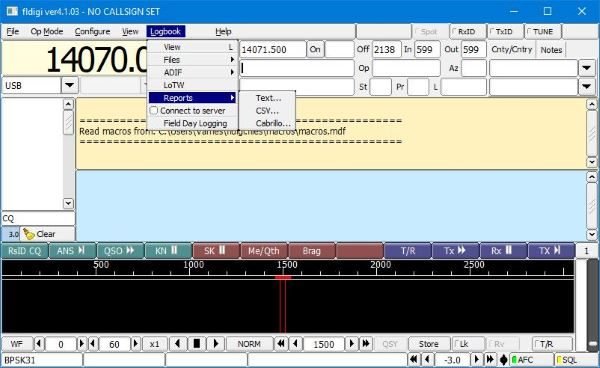Click the Store button
This screenshot has width=600, height=368.
(429, 344)
